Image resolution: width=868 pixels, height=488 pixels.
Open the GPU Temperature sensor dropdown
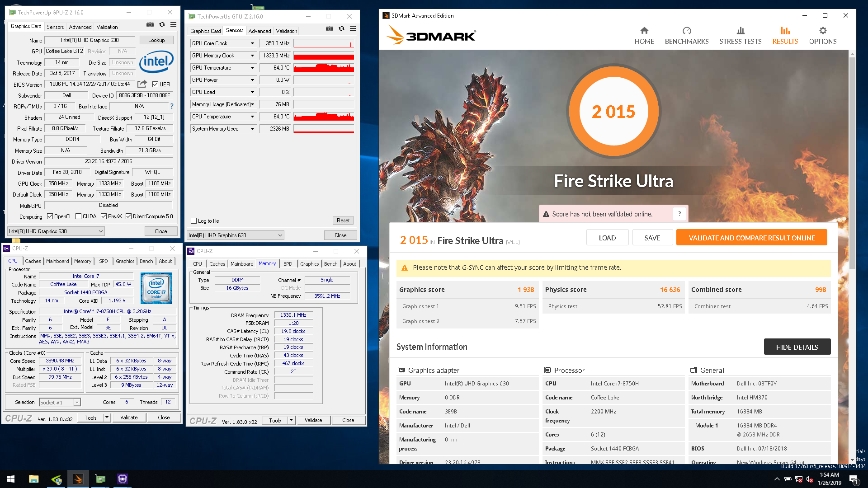pyautogui.click(x=252, y=68)
